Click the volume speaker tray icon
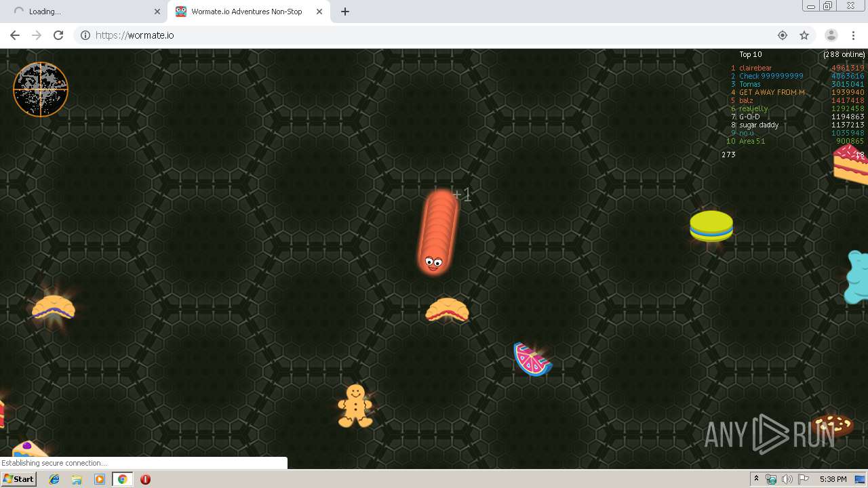 pyautogui.click(x=787, y=479)
